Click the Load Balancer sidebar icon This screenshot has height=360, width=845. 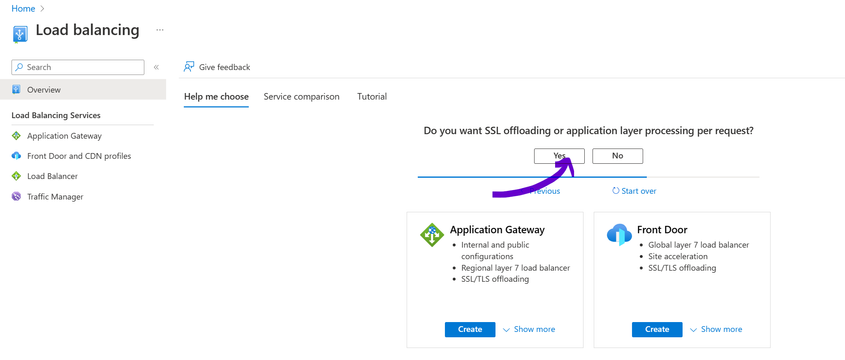pos(16,176)
